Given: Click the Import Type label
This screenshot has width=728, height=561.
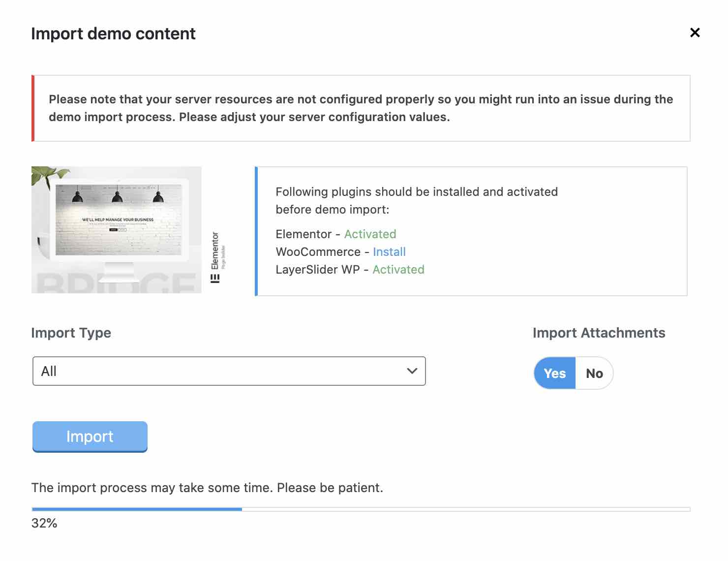Looking at the screenshot, I should [x=71, y=333].
